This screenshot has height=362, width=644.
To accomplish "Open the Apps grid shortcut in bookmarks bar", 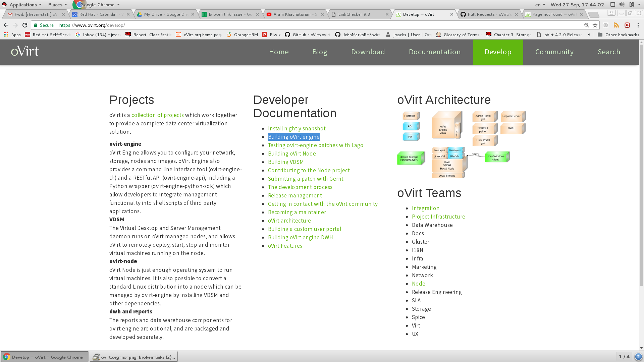I will tap(12, 35).
